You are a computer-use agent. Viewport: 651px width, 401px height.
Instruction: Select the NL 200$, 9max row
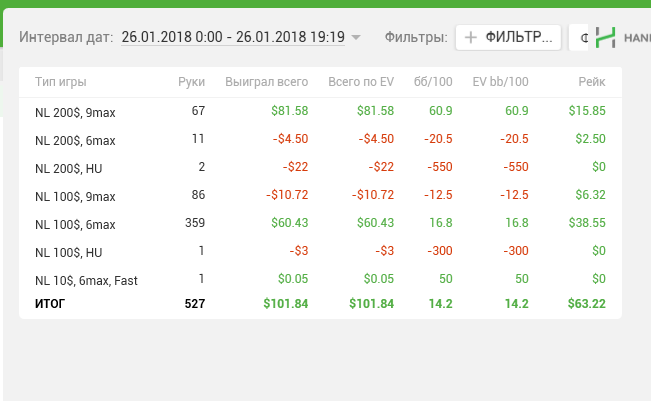76,111
